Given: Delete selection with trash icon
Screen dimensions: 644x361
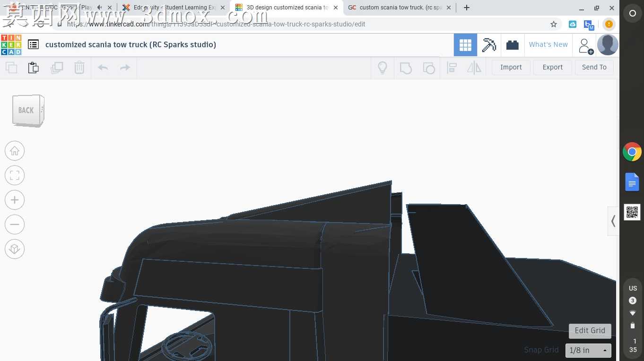Looking at the screenshot, I should [79, 68].
